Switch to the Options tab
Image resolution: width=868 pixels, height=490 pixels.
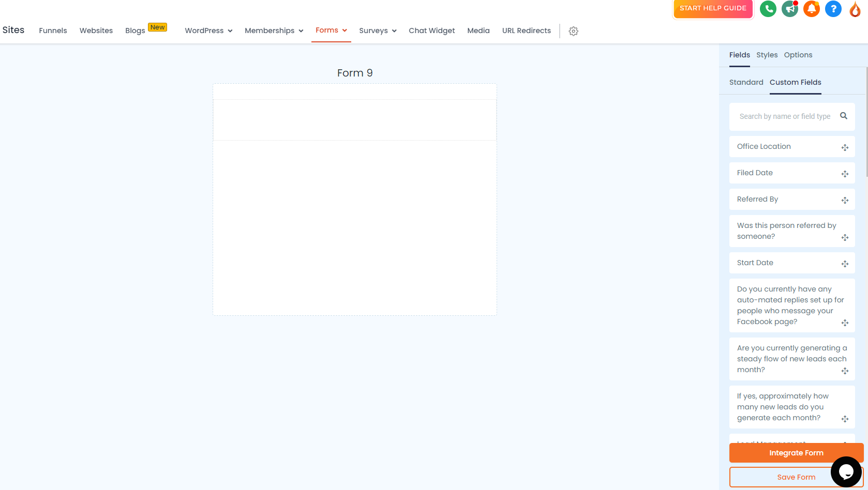[x=798, y=55]
